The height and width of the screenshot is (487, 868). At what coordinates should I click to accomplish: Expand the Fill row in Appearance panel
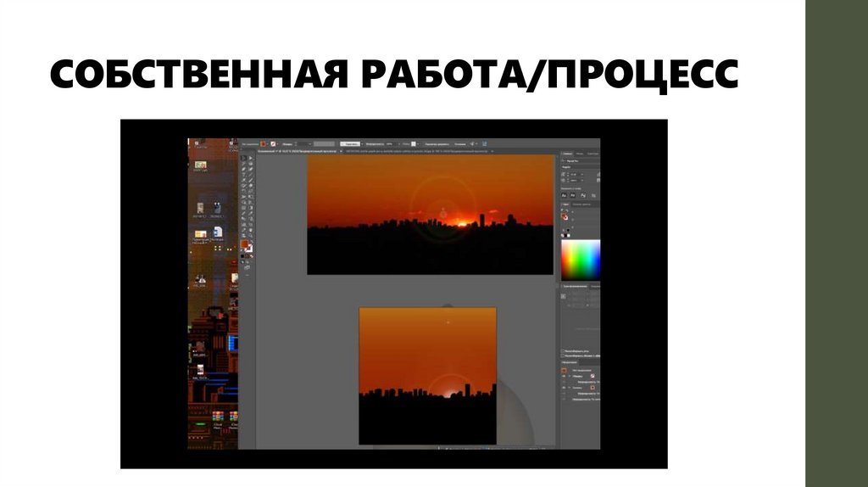570,388
